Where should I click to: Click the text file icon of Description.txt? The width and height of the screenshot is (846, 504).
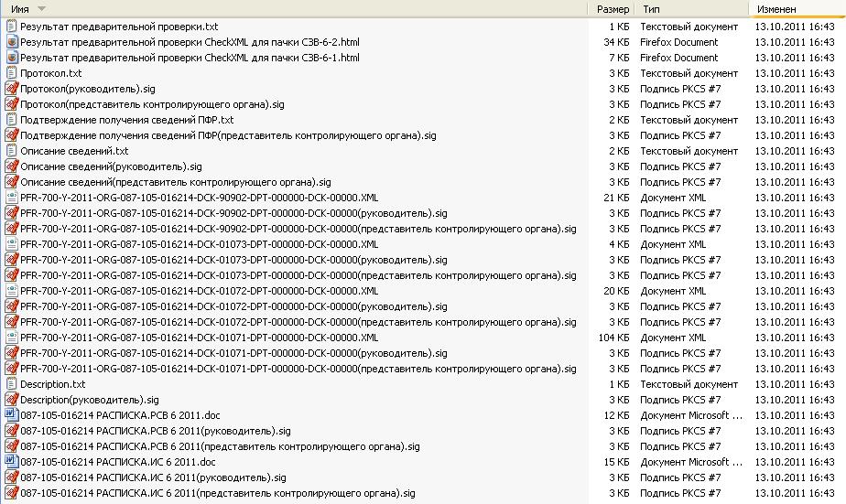[x=11, y=385]
